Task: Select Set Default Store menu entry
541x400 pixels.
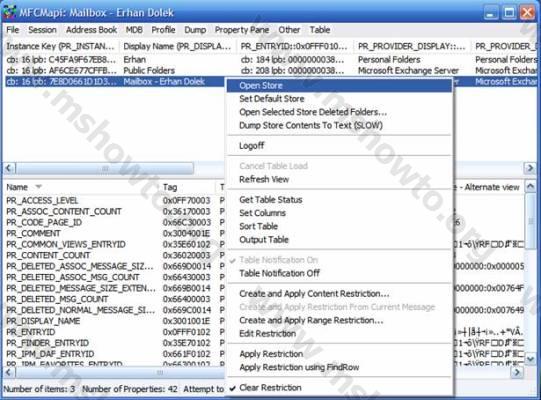Action: (x=272, y=99)
